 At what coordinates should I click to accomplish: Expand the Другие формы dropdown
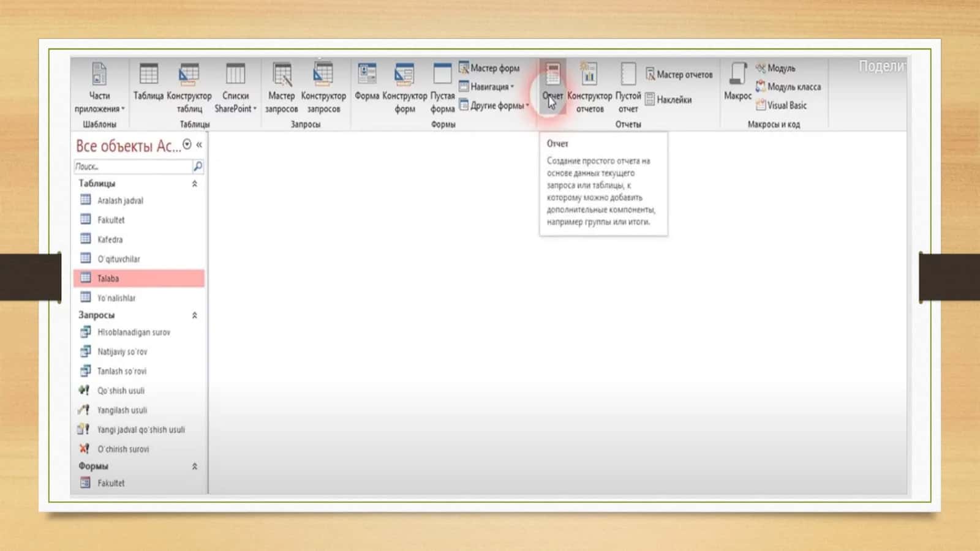494,105
